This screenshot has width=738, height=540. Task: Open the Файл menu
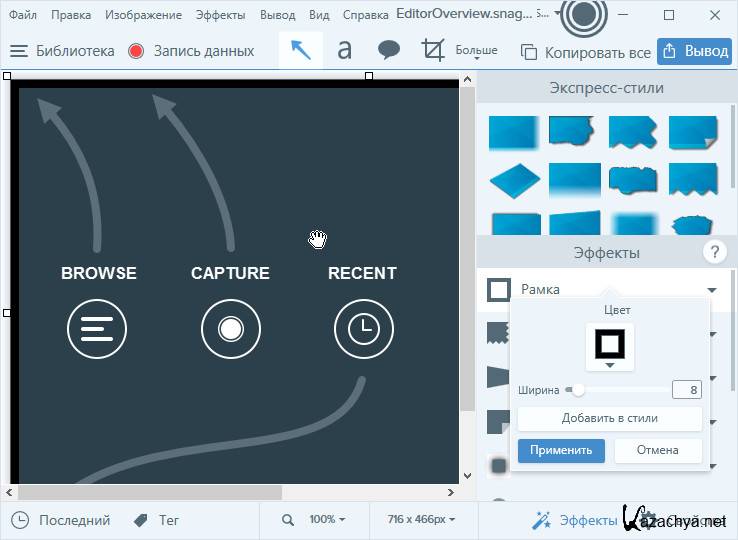pyautogui.click(x=23, y=15)
